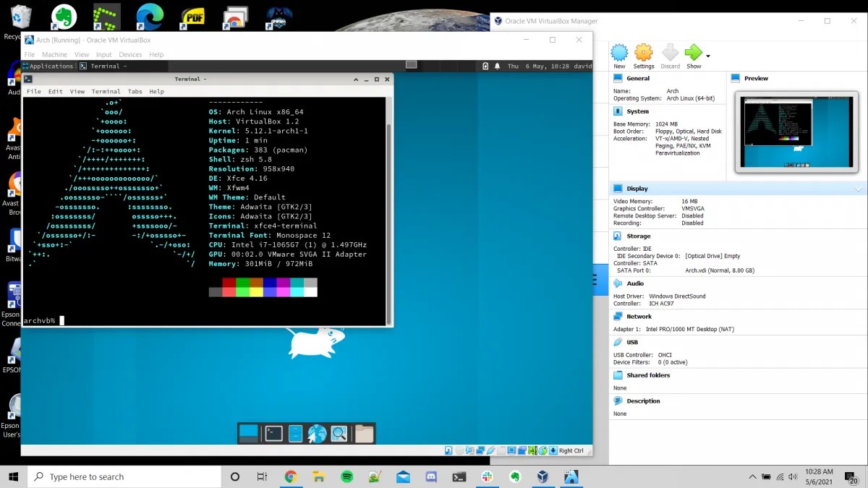The image size is (868, 488).
Task: Launch the terminal emulator from Xfce dock
Action: [273, 433]
